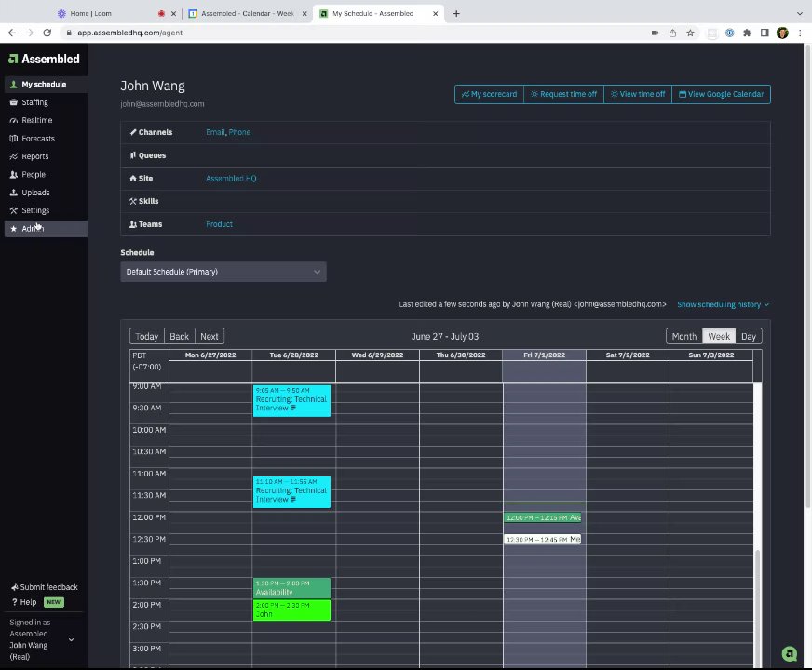
Task: Open the Admin section
Action: [x=46, y=229]
